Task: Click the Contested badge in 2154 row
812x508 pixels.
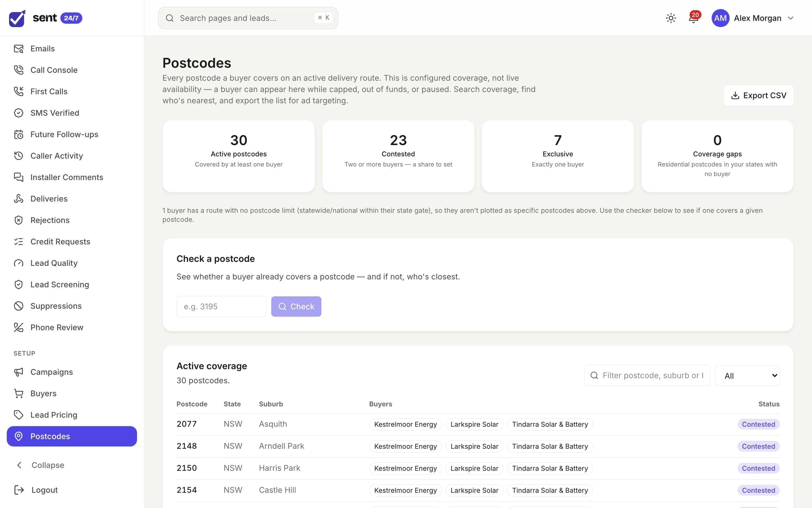Action: click(x=758, y=491)
